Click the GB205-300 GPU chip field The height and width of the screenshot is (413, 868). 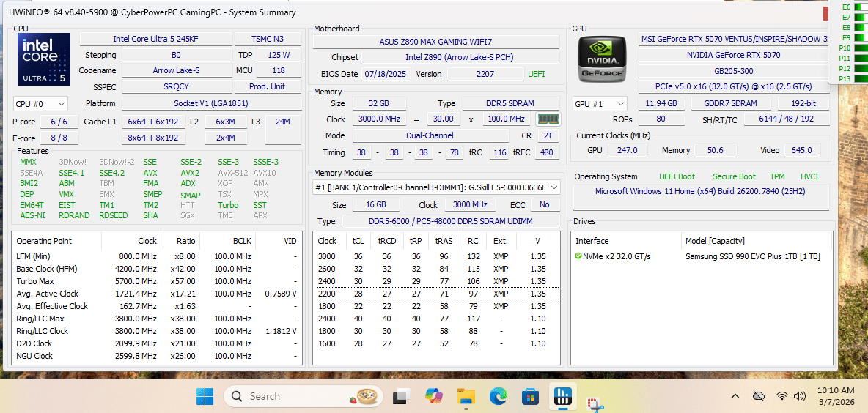pos(734,71)
